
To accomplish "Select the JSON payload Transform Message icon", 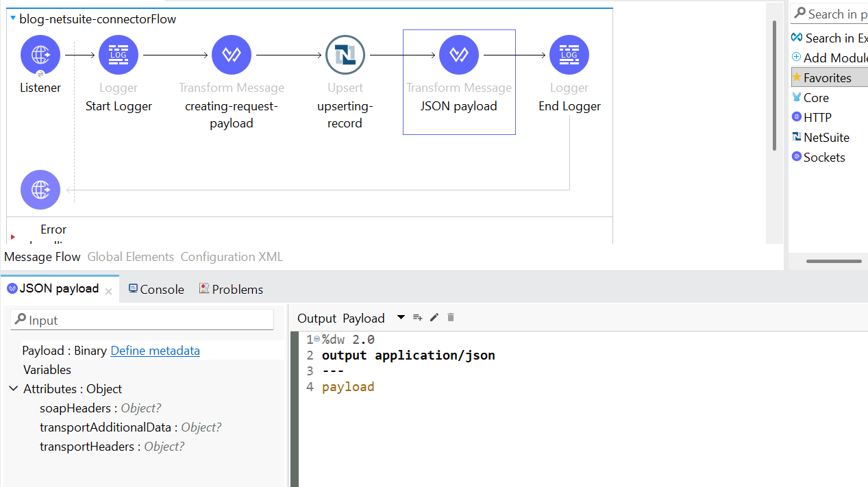I will [459, 55].
